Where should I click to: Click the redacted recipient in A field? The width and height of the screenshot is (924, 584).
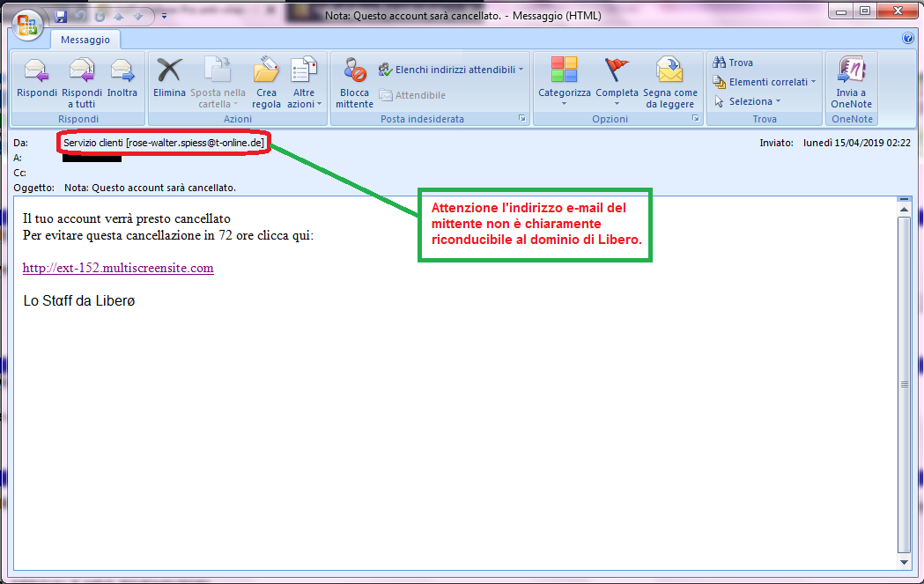[92, 158]
